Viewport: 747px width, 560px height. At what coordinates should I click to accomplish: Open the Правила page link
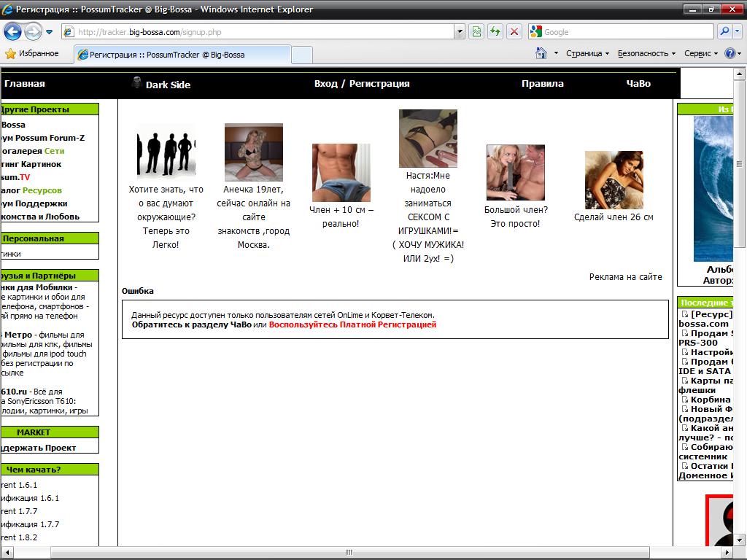tap(542, 84)
